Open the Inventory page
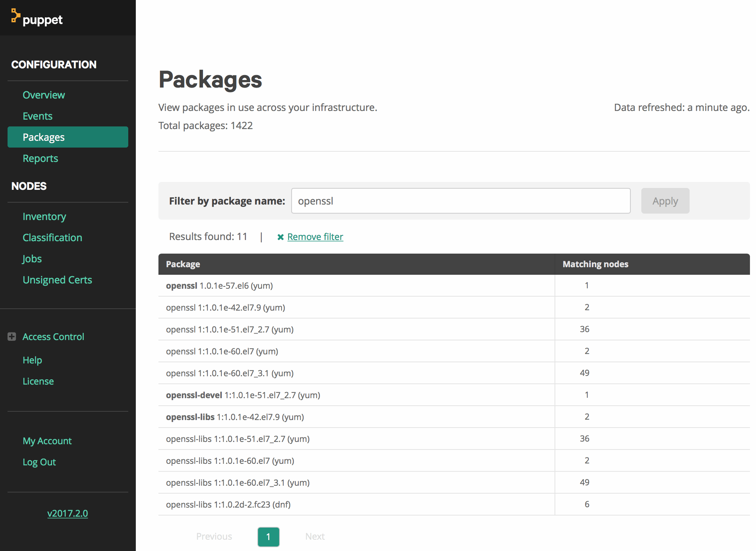The height and width of the screenshot is (551, 756). click(x=44, y=216)
